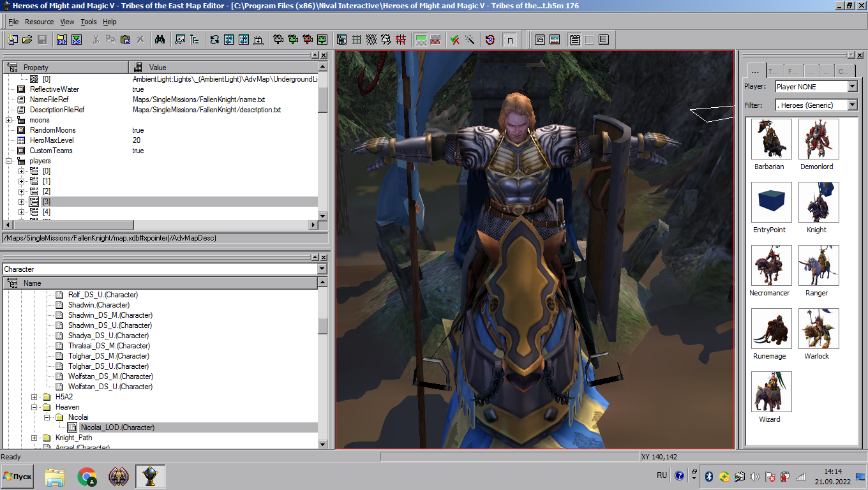Viewport: 868px width, 490px height.
Task: Select the Ranger hero icon
Action: [819, 265]
